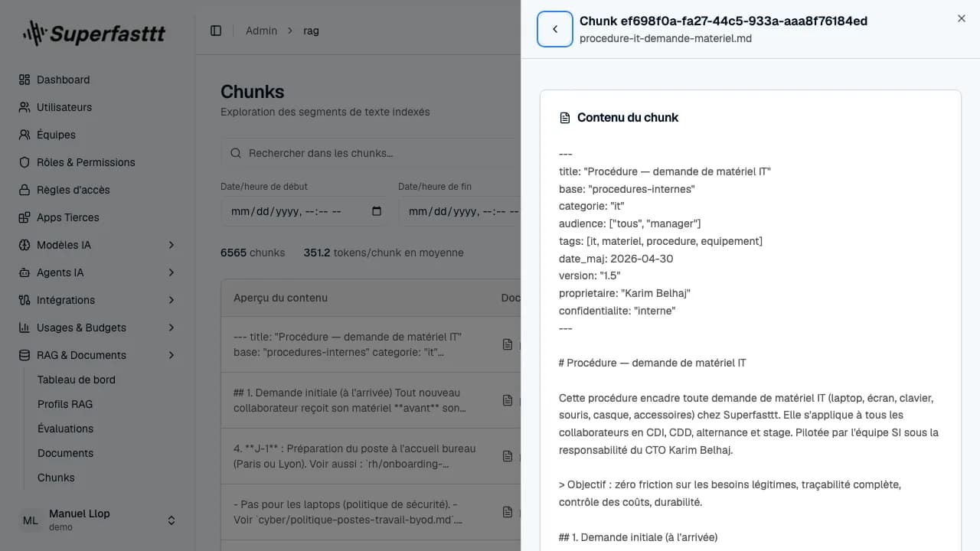Click the Superfasttt logo

tap(93, 33)
